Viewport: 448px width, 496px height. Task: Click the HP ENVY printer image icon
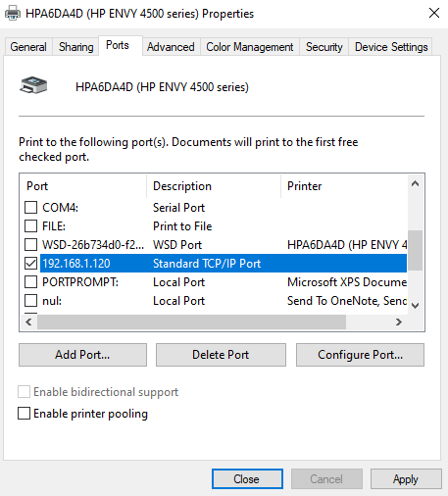[33, 85]
